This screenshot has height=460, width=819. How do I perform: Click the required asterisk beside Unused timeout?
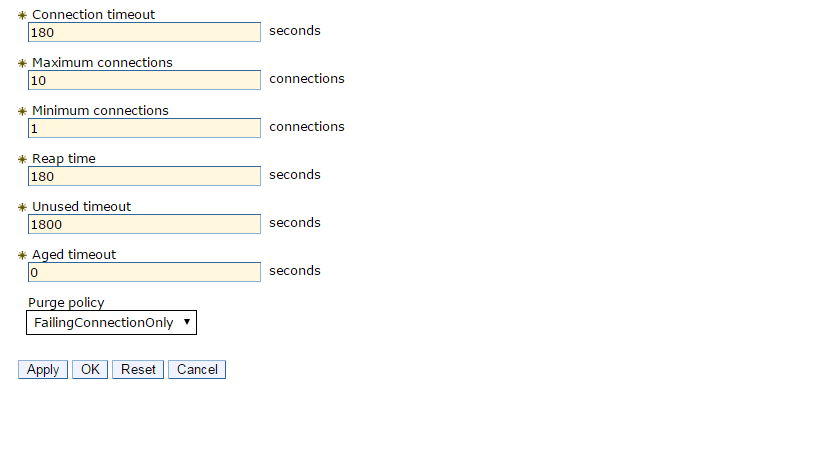click(x=22, y=208)
